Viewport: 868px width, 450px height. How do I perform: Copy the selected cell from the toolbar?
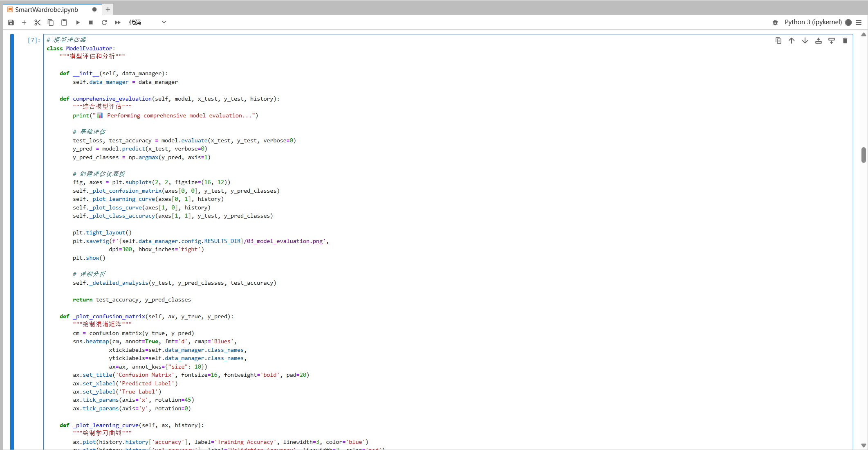(x=51, y=22)
